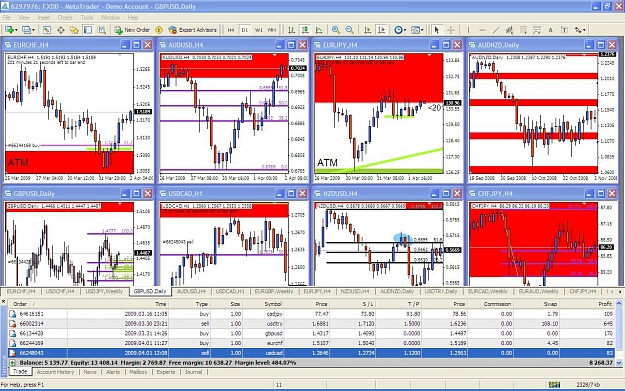Close the Terminal panel with its x
Viewport: 625px width, 391px height.
4,302
